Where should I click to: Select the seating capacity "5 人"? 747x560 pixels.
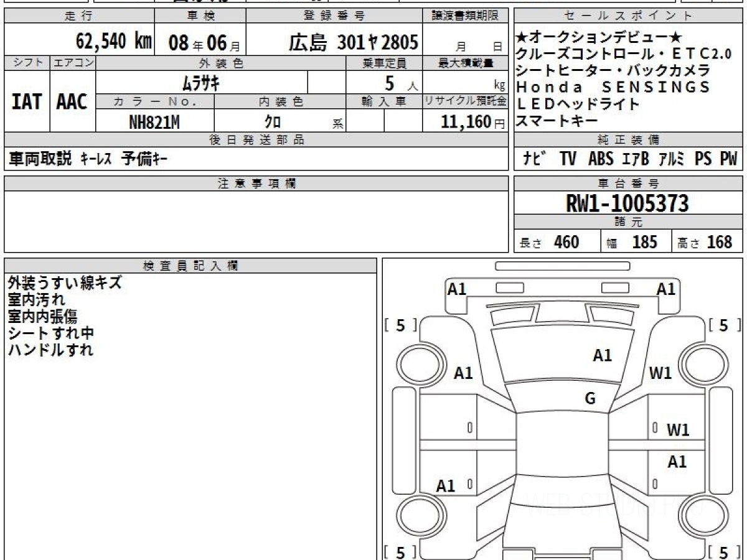point(402,83)
